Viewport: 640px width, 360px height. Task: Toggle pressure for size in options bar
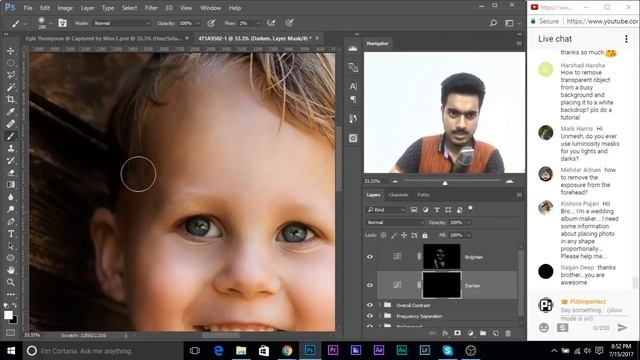pyautogui.click(x=289, y=23)
